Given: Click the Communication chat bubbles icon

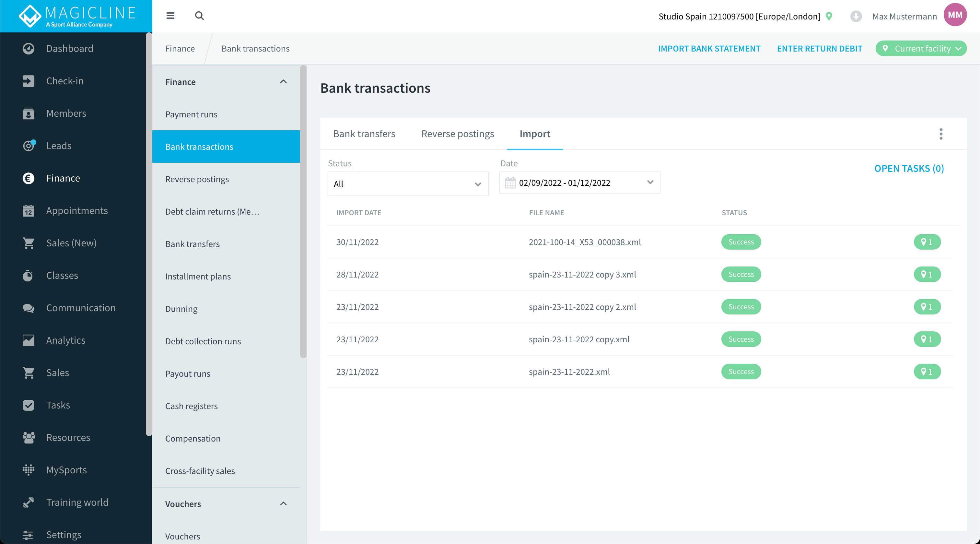Looking at the screenshot, I should click(29, 308).
